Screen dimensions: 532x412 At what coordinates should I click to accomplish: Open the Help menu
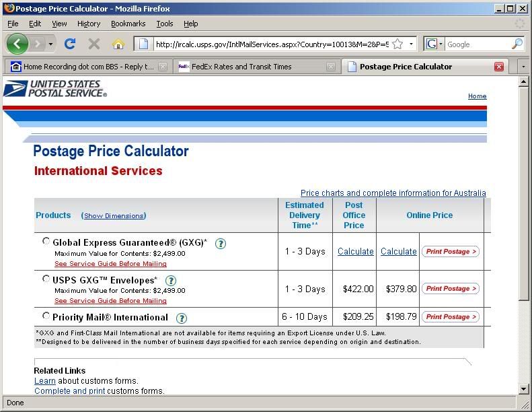191,24
